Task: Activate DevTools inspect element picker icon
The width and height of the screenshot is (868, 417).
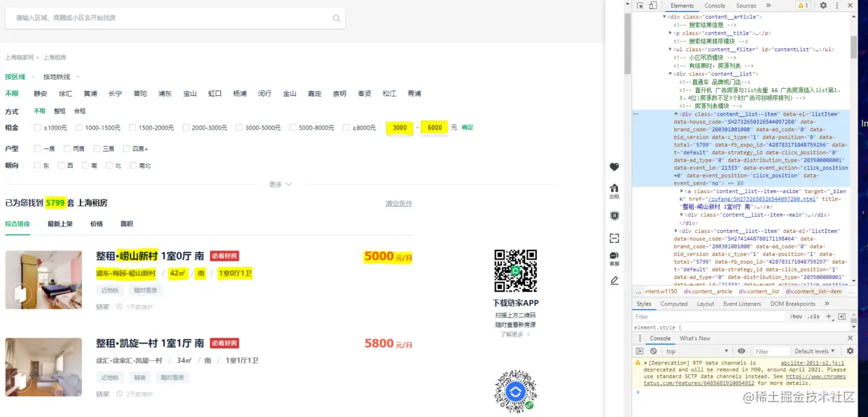Action: [640, 6]
